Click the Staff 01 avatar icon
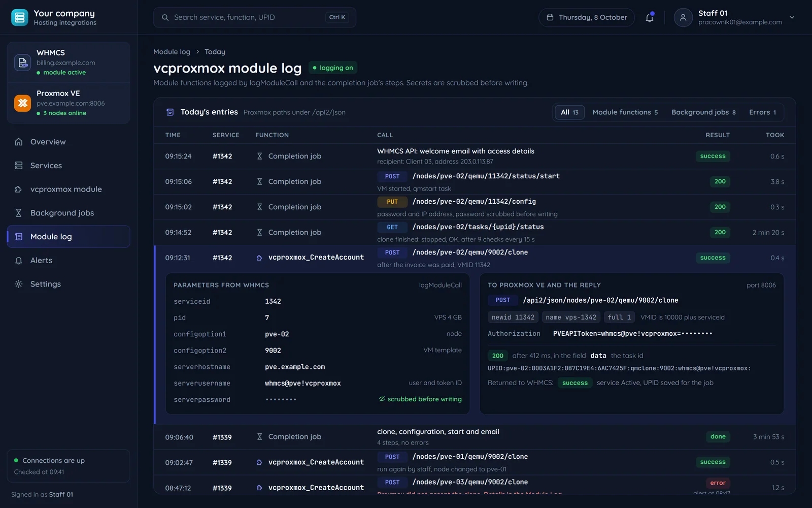The height and width of the screenshot is (508, 812). (x=683, y=17)
